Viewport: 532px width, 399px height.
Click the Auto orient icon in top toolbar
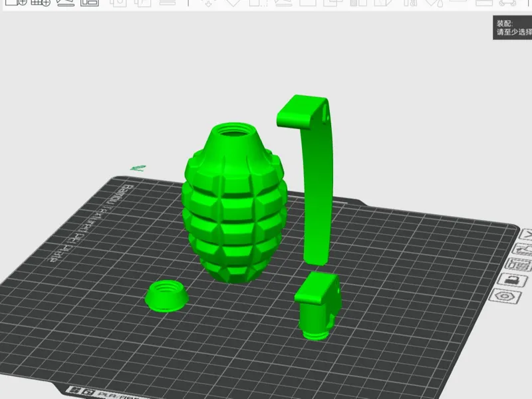pos(65,3)
